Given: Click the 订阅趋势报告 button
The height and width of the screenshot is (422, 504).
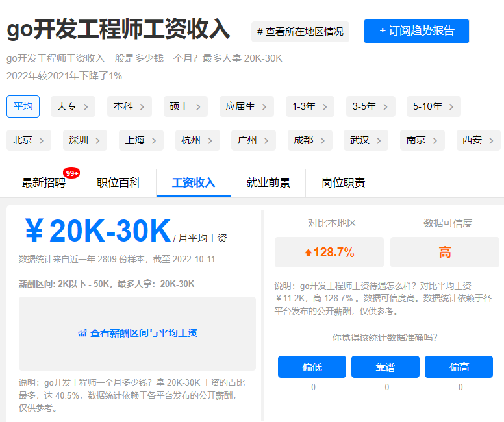Looking at the screenshot, I should pos(416,31).
